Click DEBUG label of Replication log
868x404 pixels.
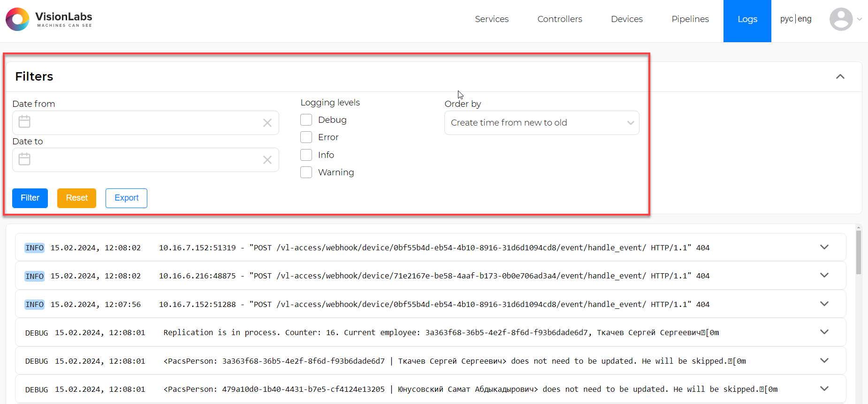(37, 333)
